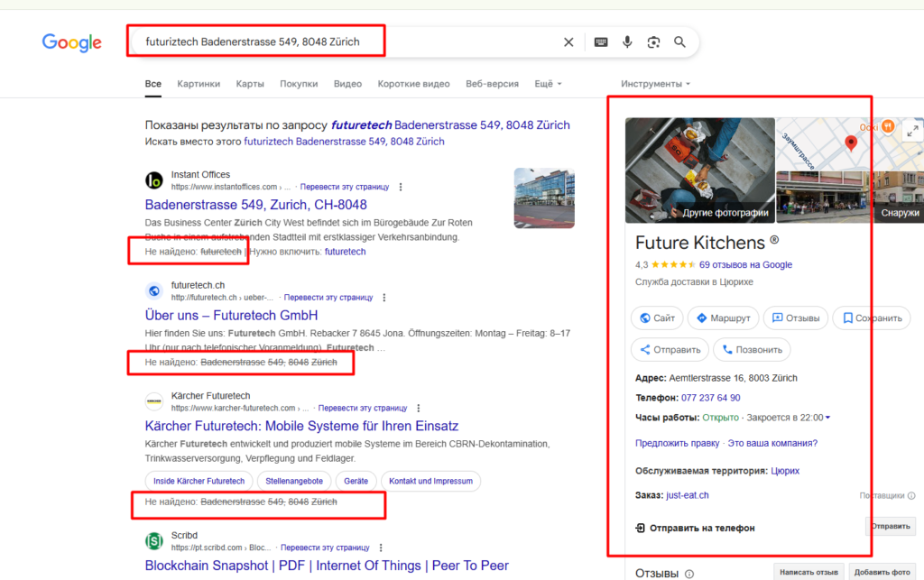Viewport: 924px width, 580px height.
Task: Get directions with the Маршрут button
Action: pyautogui.click(x=723, y=318)
